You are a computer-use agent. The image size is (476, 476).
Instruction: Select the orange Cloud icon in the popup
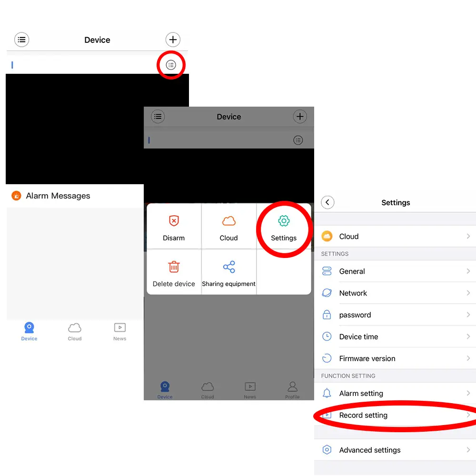228,221
